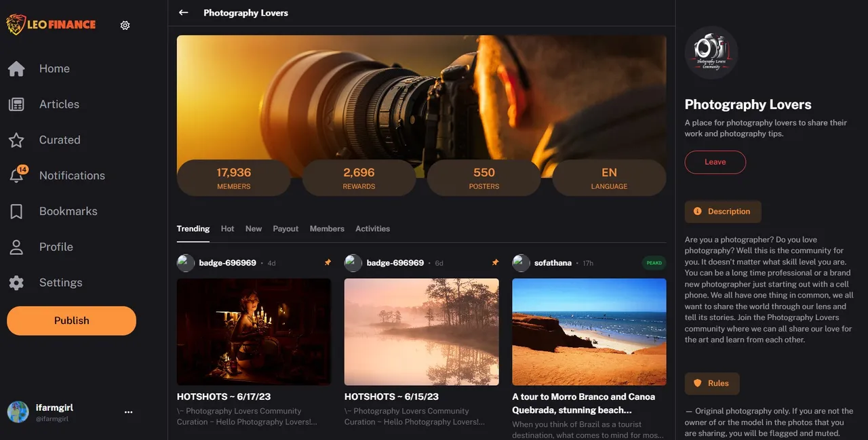The width and height of the screenshot is (868, 440).
Task: Open the misty lake post thumbnail
Action: 422,332
